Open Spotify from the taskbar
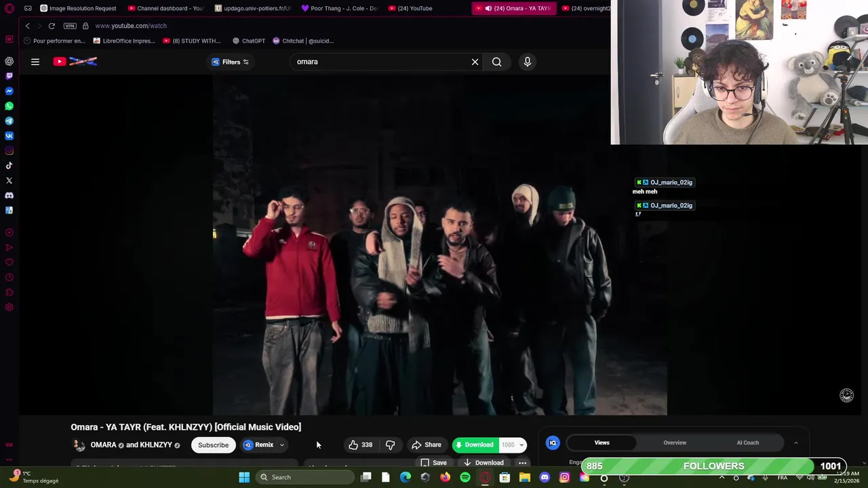868x488 pixels. (x=465, y=477)
